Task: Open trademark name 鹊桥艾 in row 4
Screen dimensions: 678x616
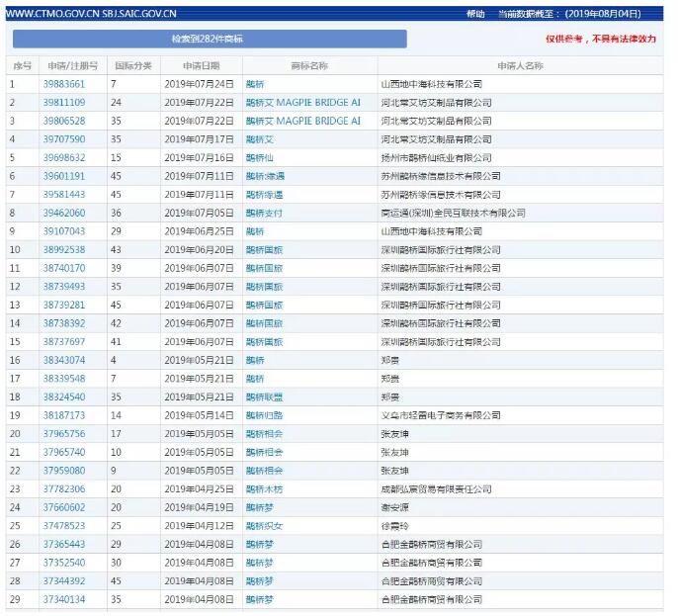Action: (x=259, y=139)
